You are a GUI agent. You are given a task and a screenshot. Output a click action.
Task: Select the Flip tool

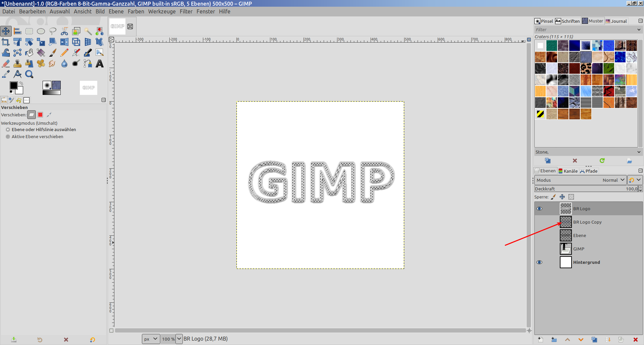64,42
